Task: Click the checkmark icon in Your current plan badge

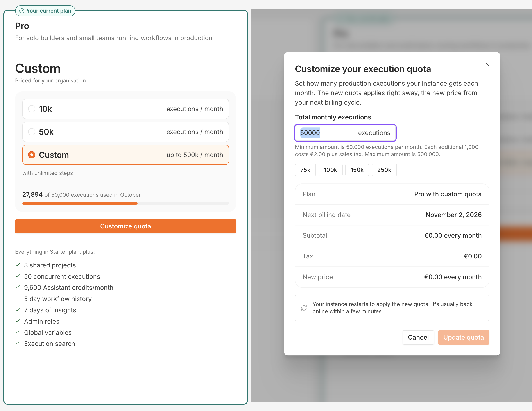Action: [x=22, y=11]
